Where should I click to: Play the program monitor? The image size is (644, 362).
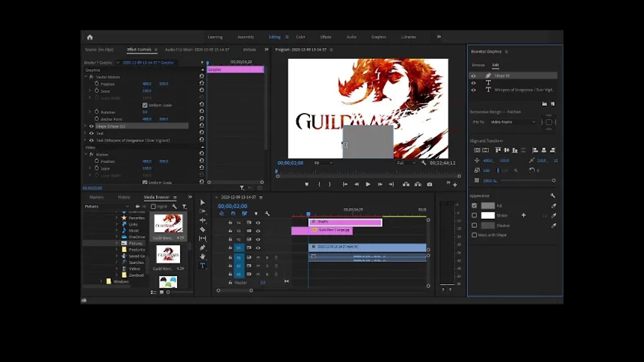[368, 185]
